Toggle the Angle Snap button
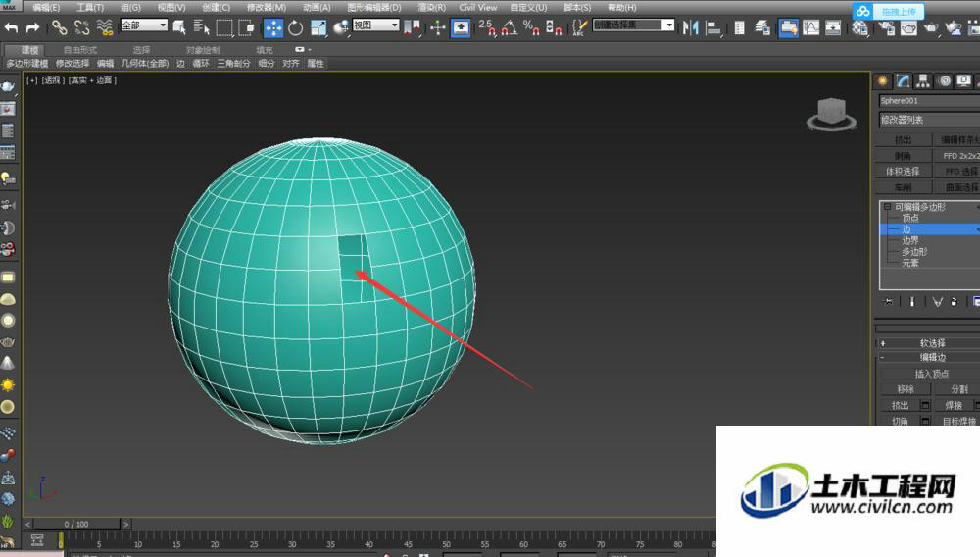This screenshot has height=557, width=980. point(510,27)
